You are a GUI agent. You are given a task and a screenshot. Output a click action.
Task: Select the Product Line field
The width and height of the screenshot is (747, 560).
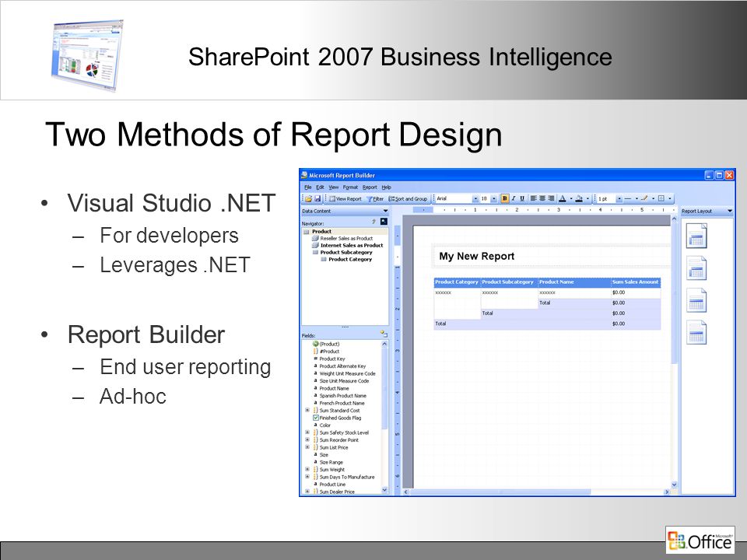coord(332,484)
